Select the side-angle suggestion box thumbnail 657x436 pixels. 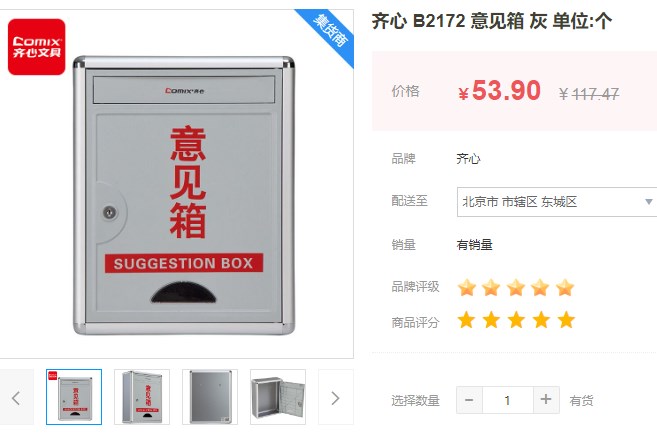click(x=142, y=397)
